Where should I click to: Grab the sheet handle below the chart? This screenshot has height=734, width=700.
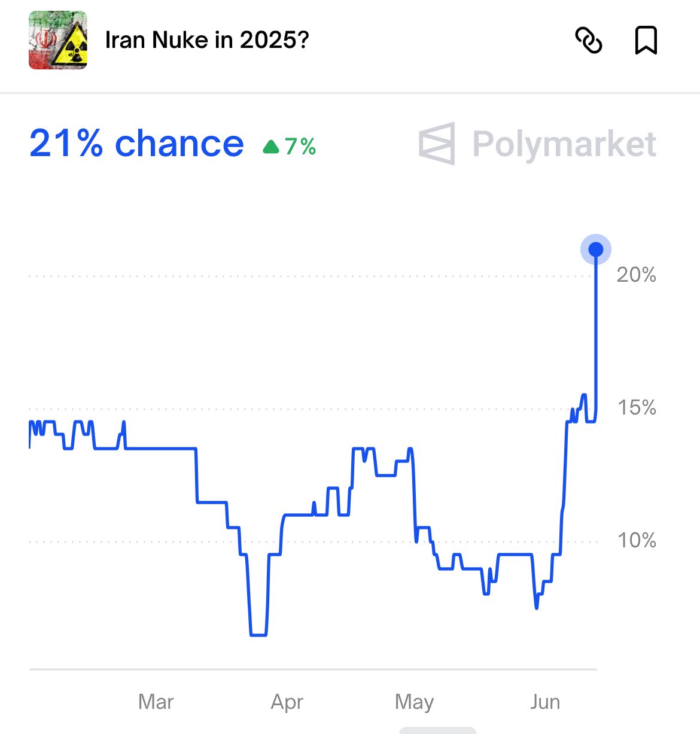point(437,730)
